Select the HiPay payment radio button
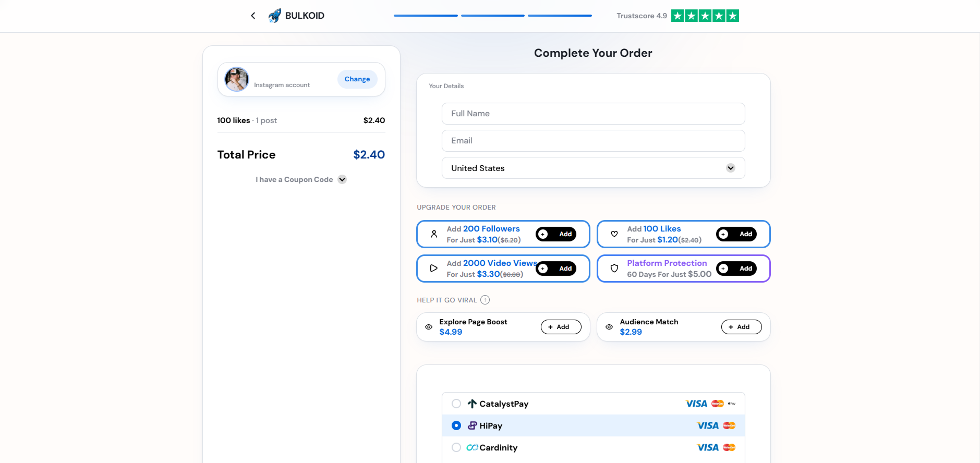Screen dimensions: 980x463 tap(456, 425)
